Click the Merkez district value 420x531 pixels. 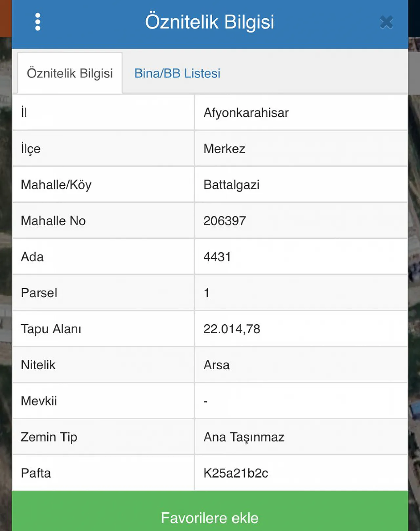tap(224, 149)
